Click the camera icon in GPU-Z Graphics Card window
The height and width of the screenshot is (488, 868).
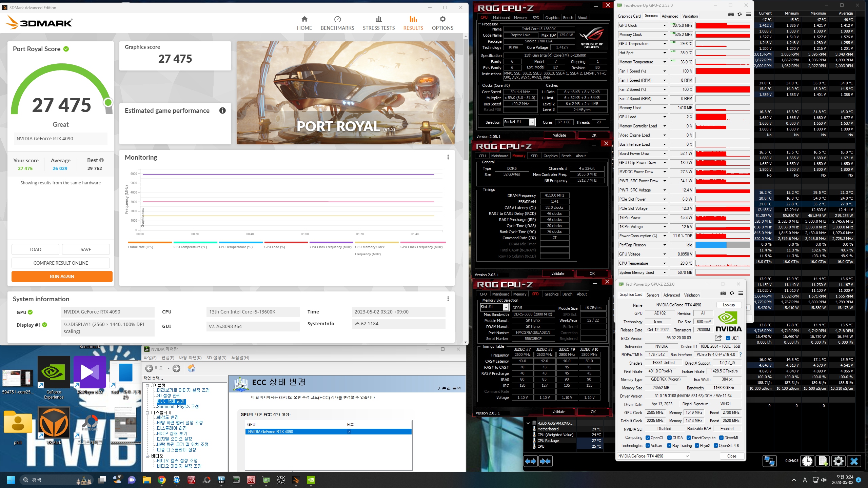pyautogui.click(x=723, y=293)
